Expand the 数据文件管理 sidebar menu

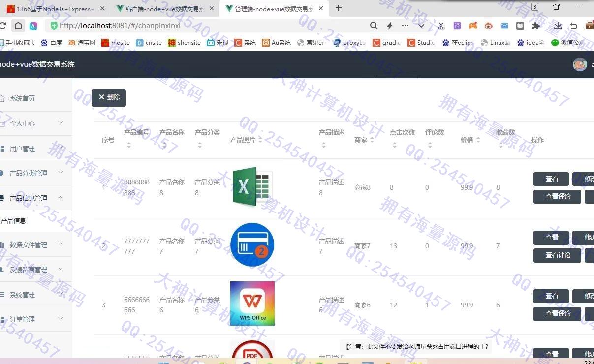point(36,244)
